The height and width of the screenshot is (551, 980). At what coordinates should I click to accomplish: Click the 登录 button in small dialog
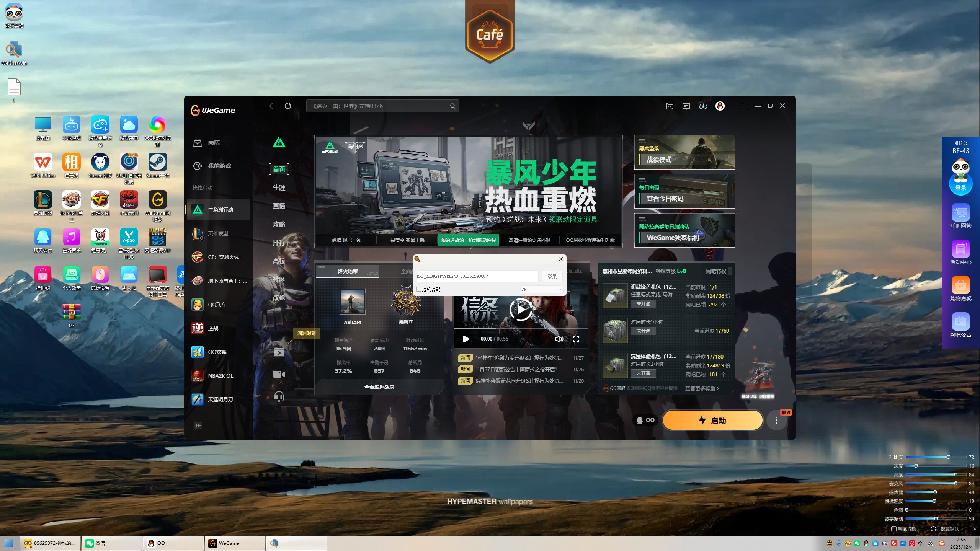[552, 276]
